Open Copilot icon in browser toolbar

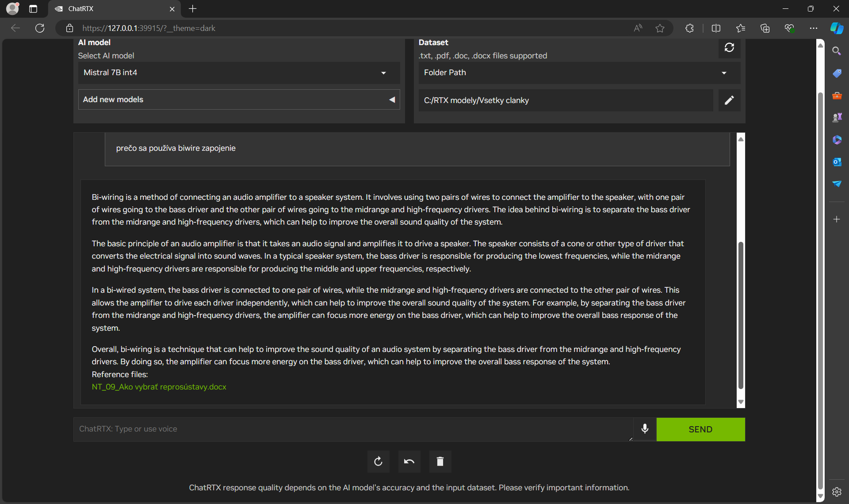(x=837, y=28)
